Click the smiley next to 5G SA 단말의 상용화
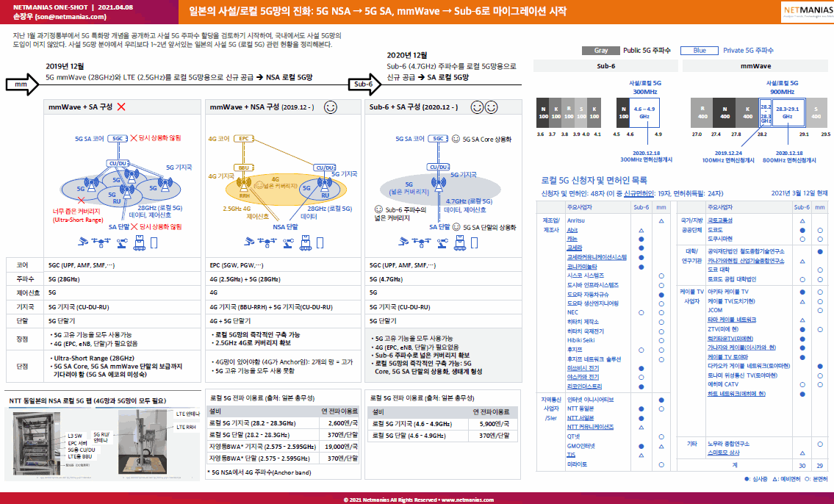 coord(456,227)
